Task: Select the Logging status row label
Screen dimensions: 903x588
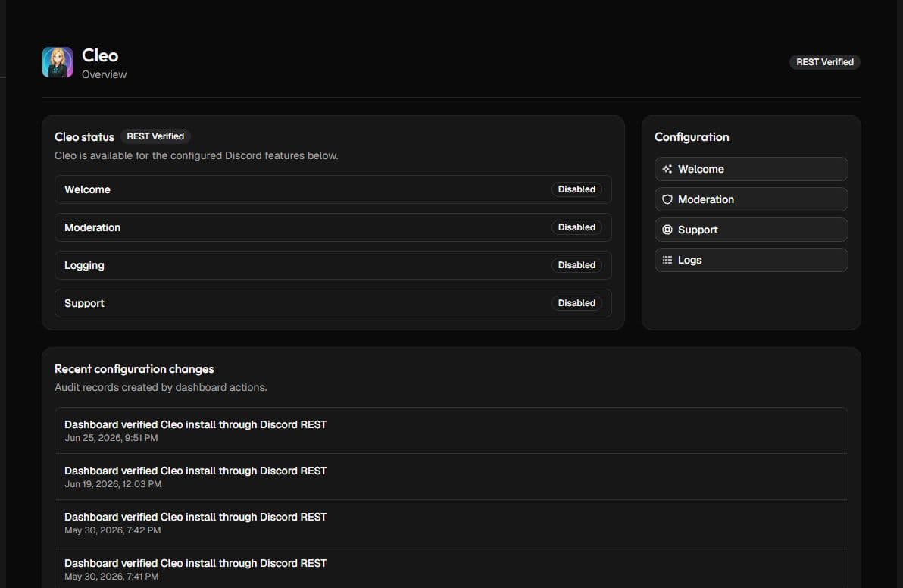Action: 84,265
